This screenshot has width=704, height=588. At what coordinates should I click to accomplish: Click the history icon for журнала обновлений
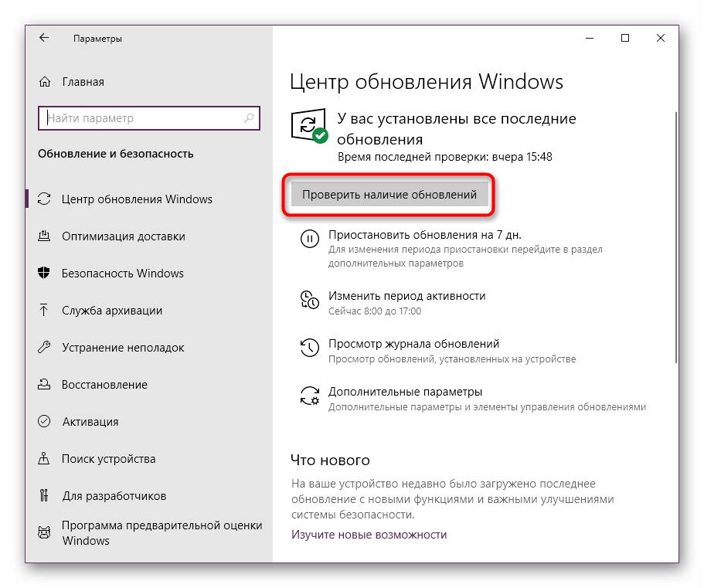click(x=310, y=348)
